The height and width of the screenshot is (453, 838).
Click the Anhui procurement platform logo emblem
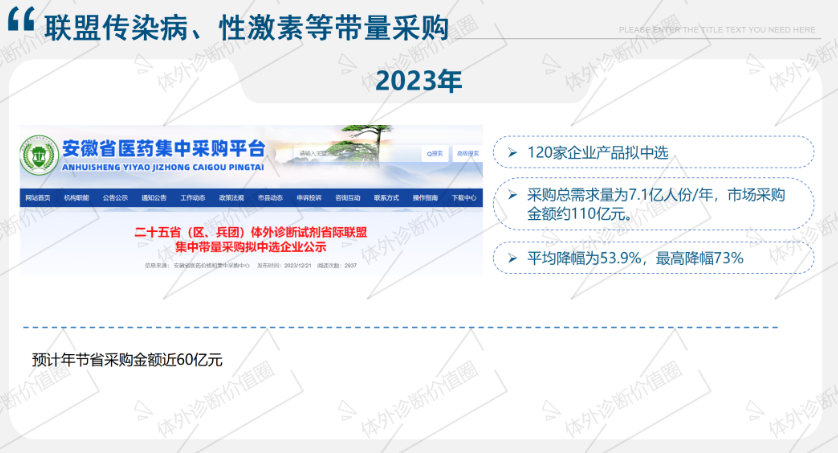39,155
